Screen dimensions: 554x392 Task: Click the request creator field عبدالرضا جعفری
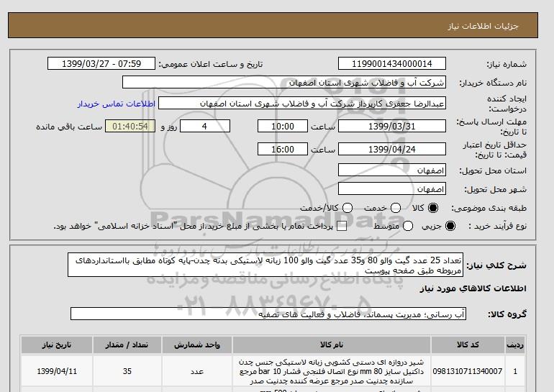tap(302, 103)
